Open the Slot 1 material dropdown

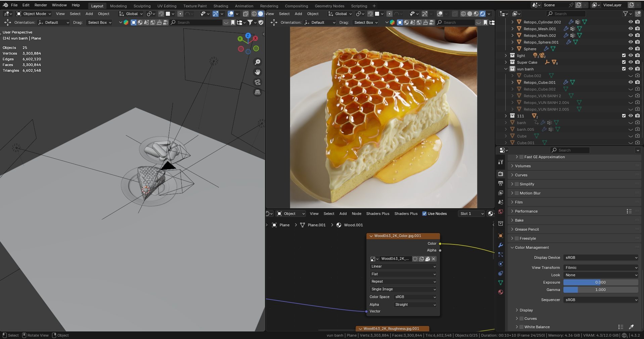tap(471, 214)
